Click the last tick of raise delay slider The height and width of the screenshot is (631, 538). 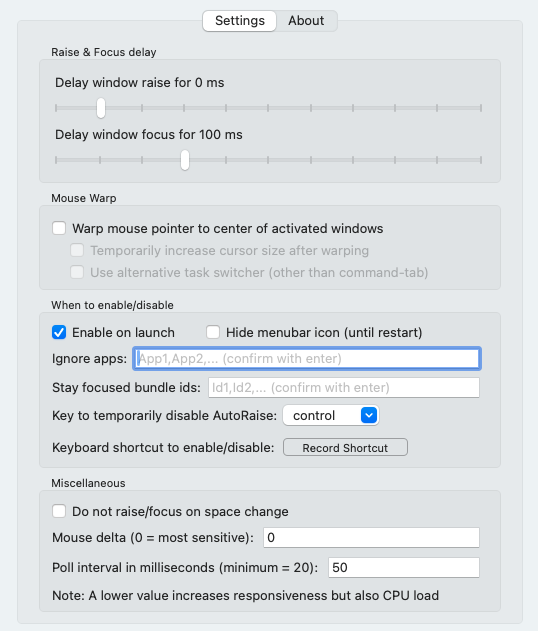tap(480, 108)
